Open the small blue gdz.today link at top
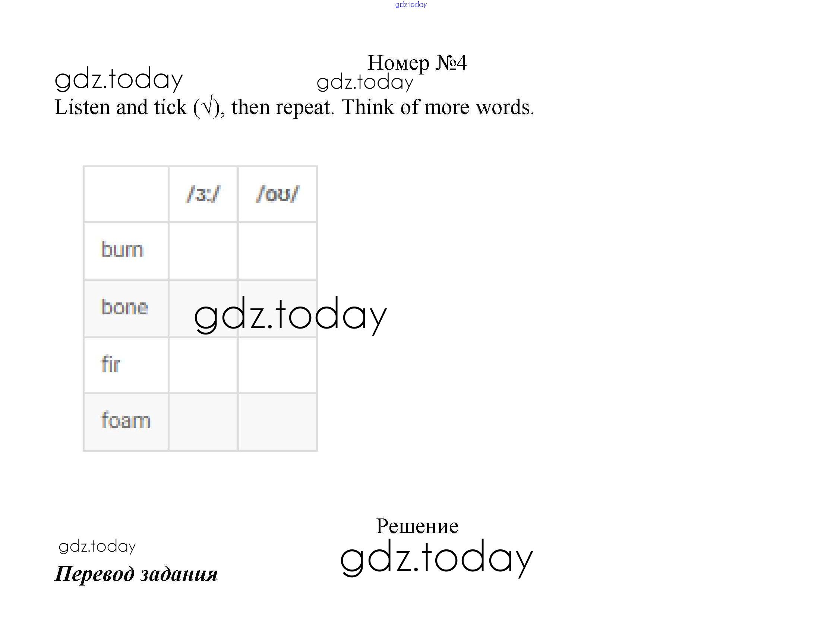821x644 pixels. coord(411,4)
